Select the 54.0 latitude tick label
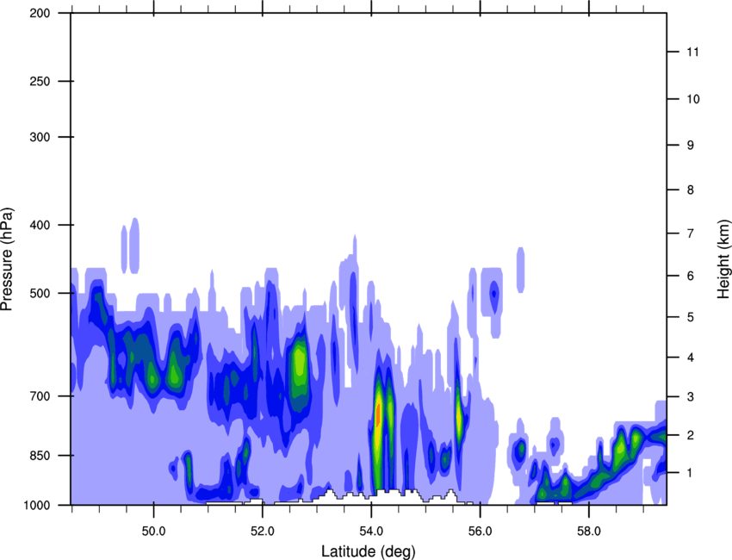 point(371,528)
